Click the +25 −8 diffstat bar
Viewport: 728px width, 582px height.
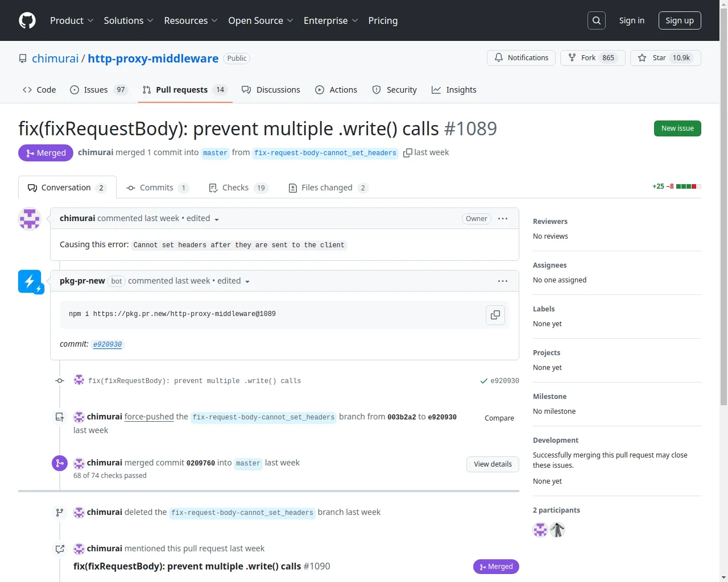pyautogui.click(x=677, y=186)
